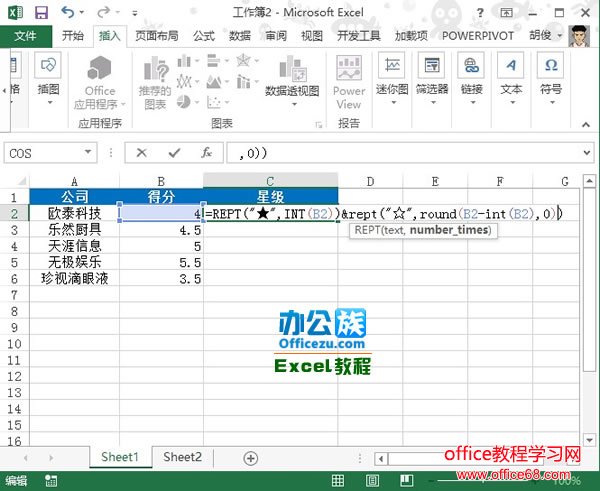Click the 星级 header cell

click(x=270, y=197)
